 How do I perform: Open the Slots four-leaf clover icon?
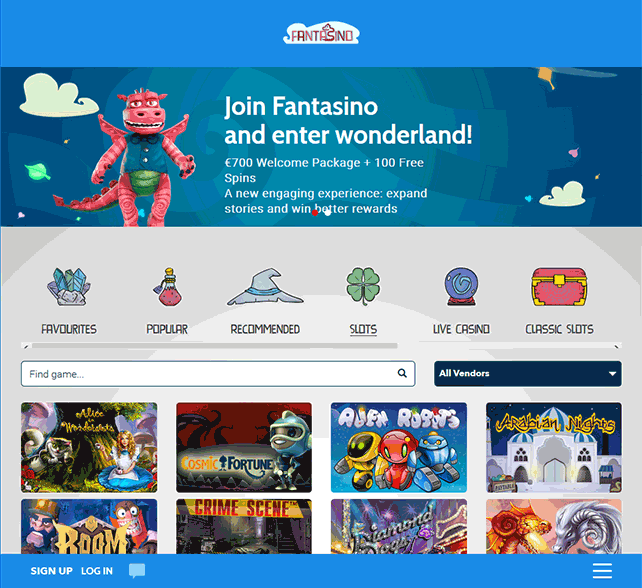363,286
